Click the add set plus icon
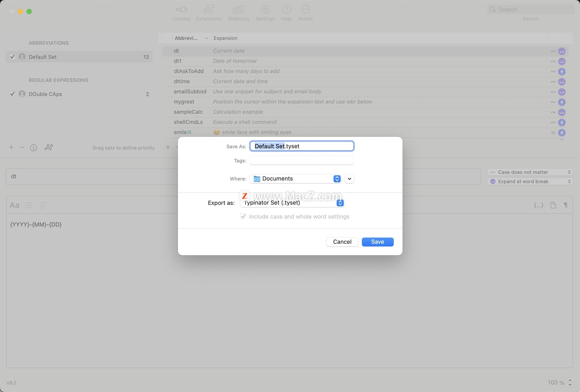 click(11, 147)
